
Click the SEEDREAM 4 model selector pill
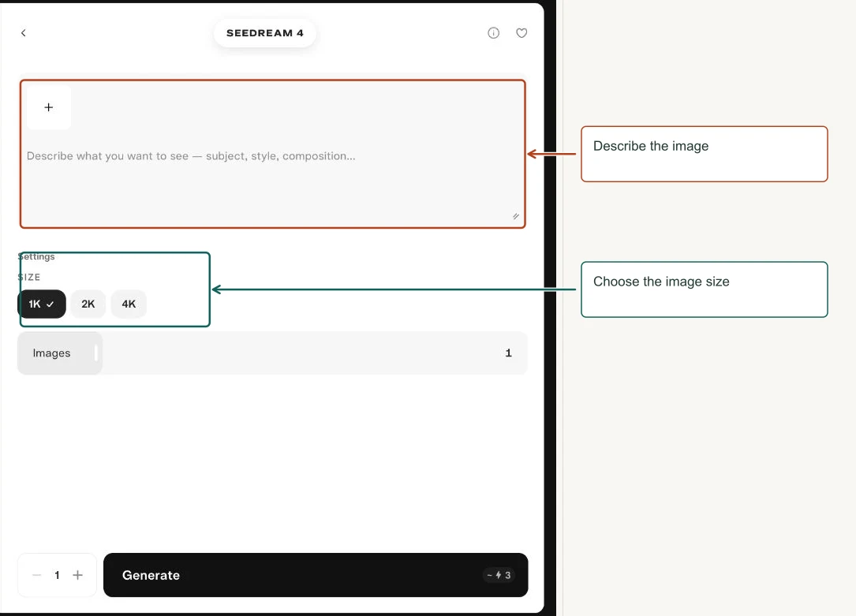click(265, 33)
